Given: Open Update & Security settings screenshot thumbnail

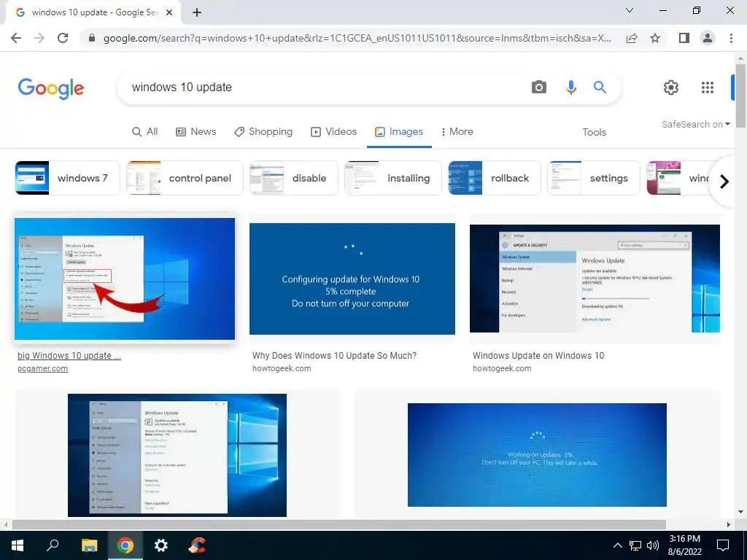Looking at the screenshot, I should pyautogui.click(x=595, y=279).
